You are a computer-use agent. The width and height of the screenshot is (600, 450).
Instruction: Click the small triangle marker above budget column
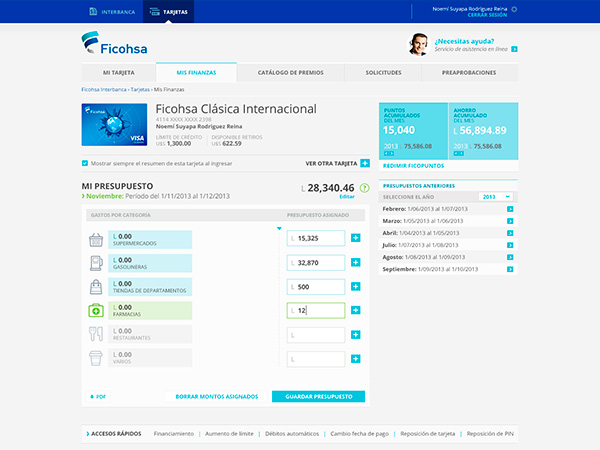pyautogui.click(x=279, y=228)
